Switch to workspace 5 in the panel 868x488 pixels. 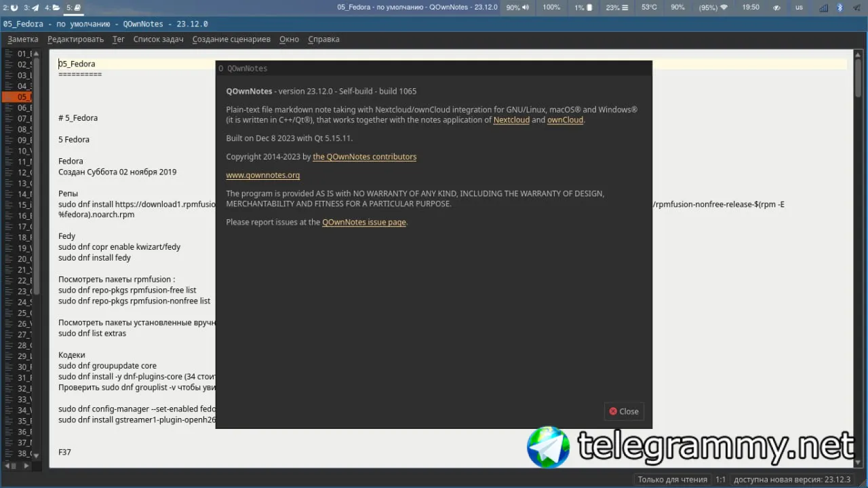click(73, 7)
